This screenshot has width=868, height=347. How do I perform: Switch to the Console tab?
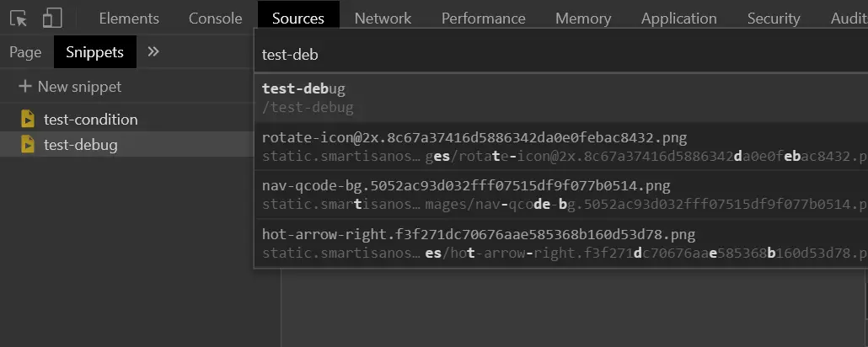pos(215,18)
